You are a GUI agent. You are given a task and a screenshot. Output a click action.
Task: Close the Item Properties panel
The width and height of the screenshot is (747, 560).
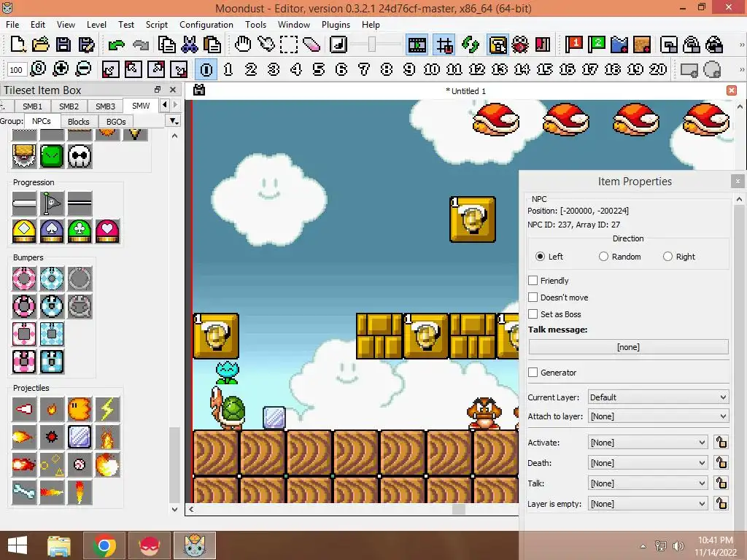738,182
